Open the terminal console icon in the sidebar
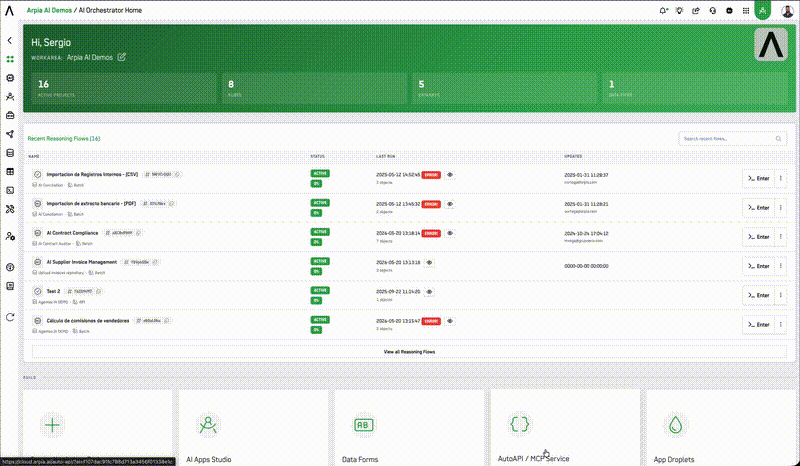 10,190
